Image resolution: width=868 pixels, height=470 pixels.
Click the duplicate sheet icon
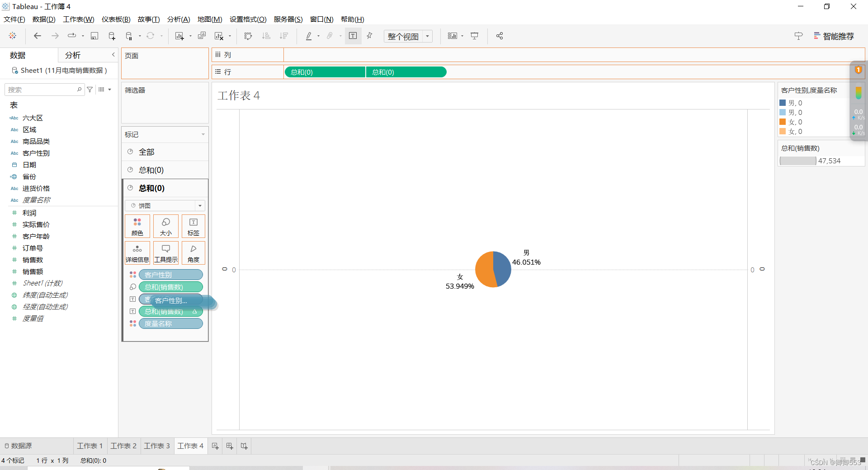(x=202, y=36)
